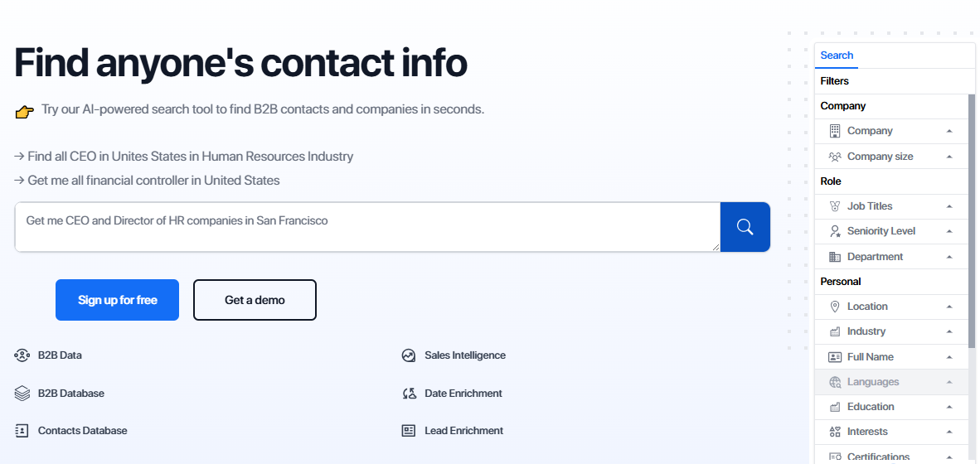Image resolution: width=980 pixels, height=464 pixels.
Task: Expand the Job Titles filter arrow
Action: 949,206
